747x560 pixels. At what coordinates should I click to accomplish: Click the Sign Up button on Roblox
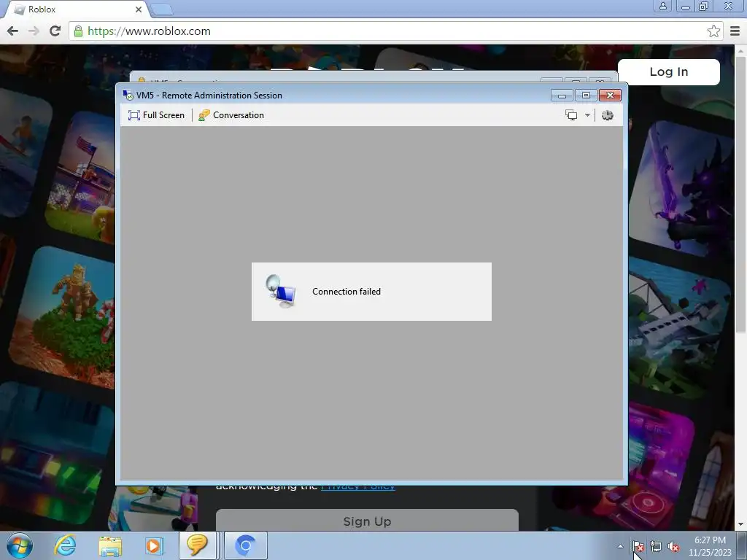pyautogui.click(x=367, y=521)
